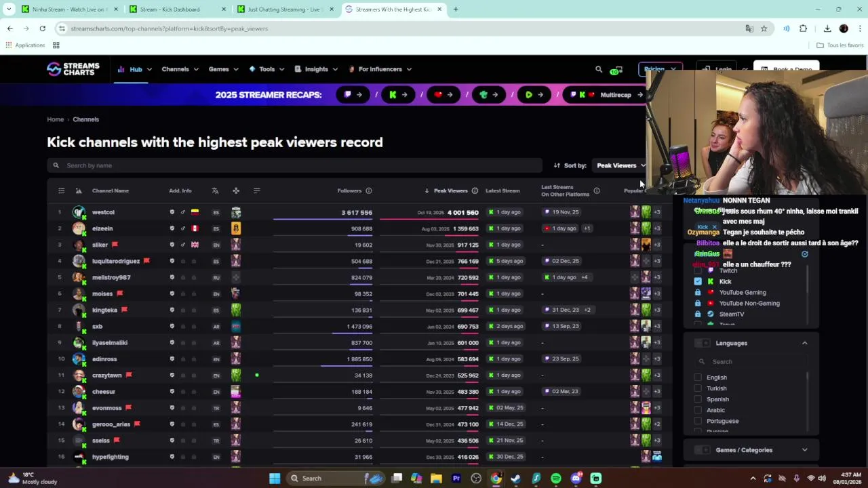Click the bookmark star in address bar
The width and height of the screenshot is (868, 488).
pyautogui.click(x=764, y=28)
